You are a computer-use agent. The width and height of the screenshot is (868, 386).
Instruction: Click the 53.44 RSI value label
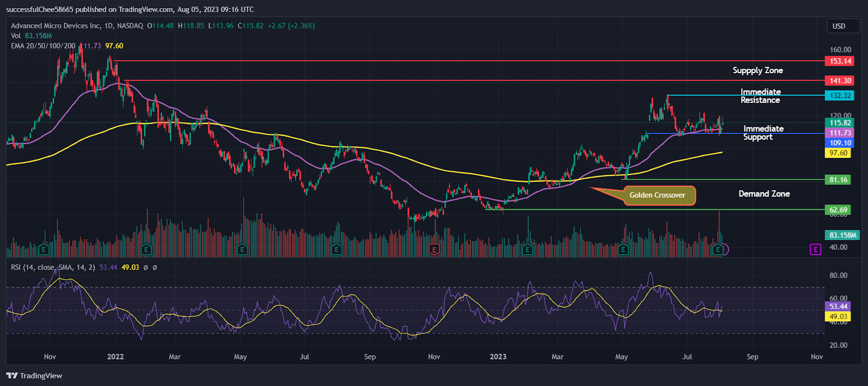point(838,307)
